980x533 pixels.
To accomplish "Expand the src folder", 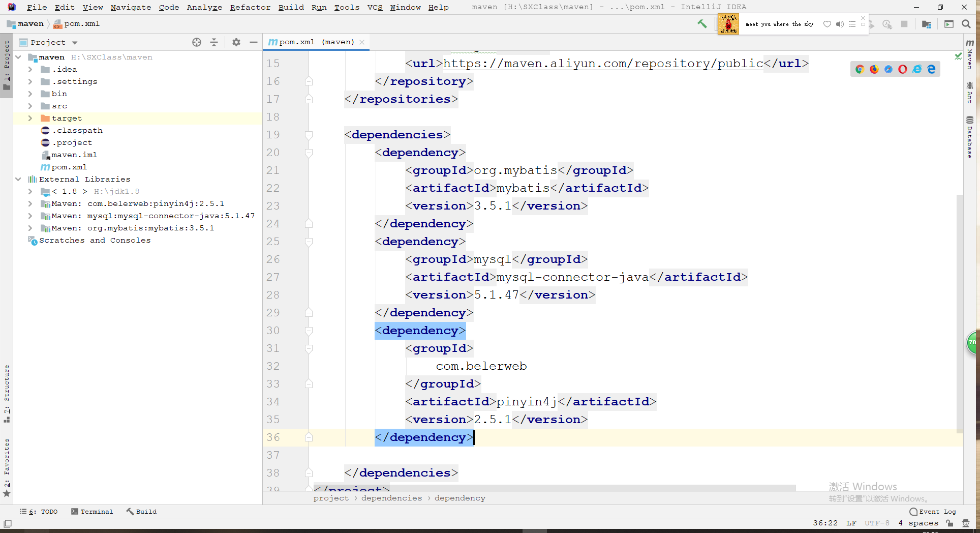I will pos(30,106).
